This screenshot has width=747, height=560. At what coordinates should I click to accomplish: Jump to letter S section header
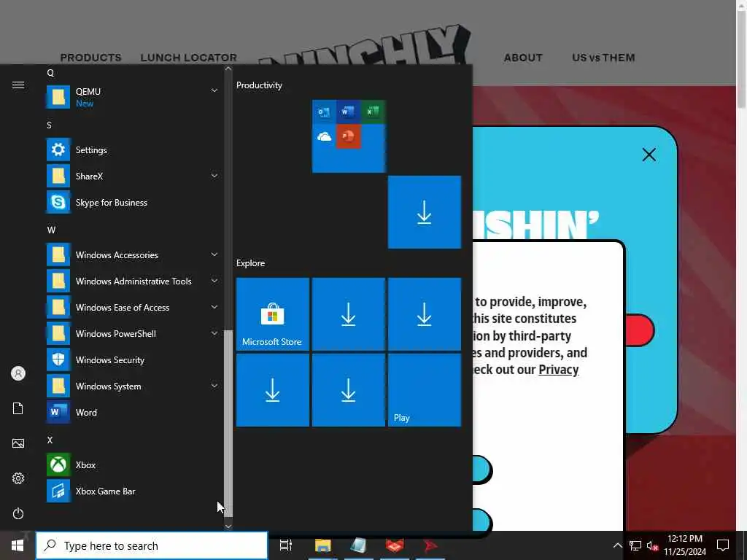[49, 125]
